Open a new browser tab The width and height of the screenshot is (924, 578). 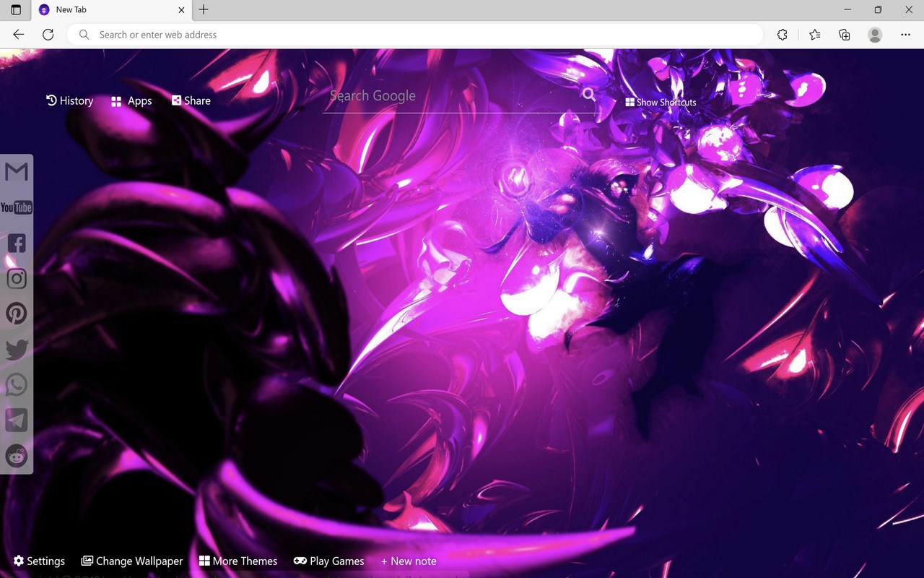pos(204,9)
